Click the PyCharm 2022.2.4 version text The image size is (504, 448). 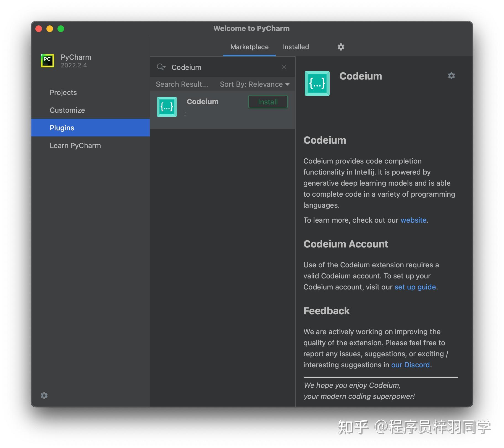[x=74, y=65]
